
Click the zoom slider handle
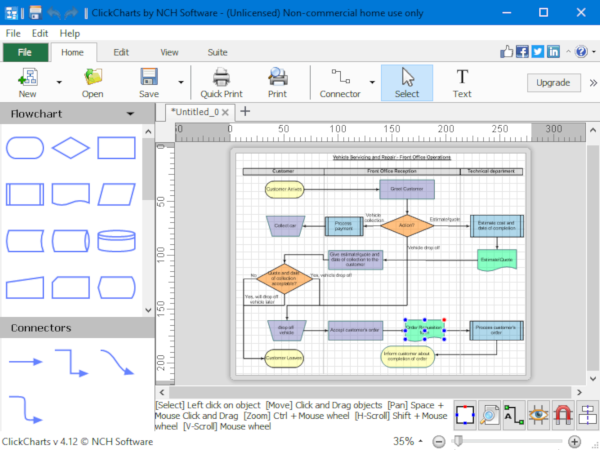pos(458,441)
